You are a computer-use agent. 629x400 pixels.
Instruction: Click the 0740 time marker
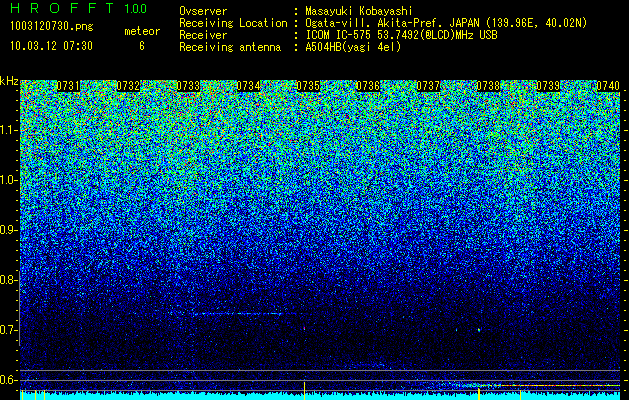coord(608,86)
